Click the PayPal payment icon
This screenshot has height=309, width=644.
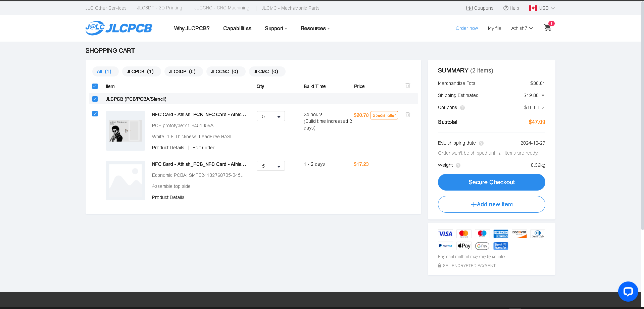(445, 246)
